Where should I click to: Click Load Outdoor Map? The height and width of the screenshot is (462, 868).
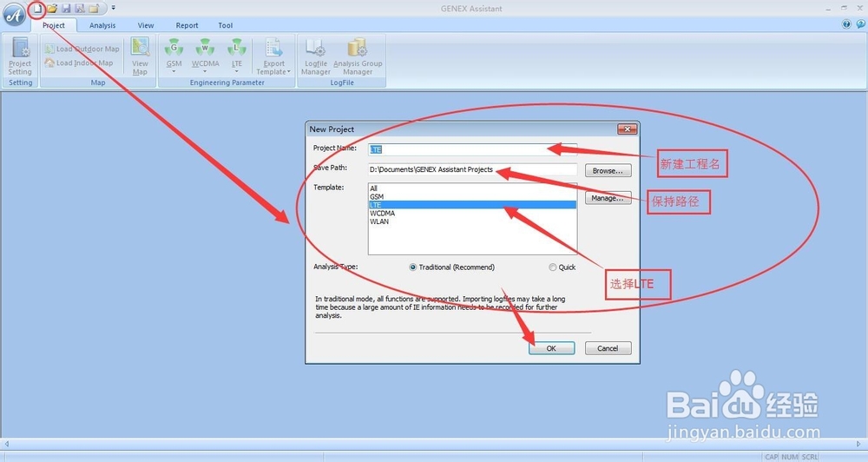82,49
